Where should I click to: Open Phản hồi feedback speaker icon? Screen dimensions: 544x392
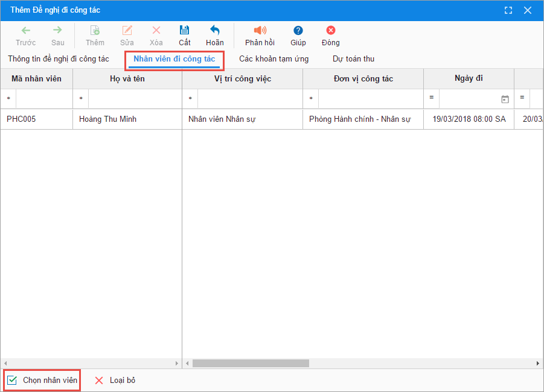260,30
